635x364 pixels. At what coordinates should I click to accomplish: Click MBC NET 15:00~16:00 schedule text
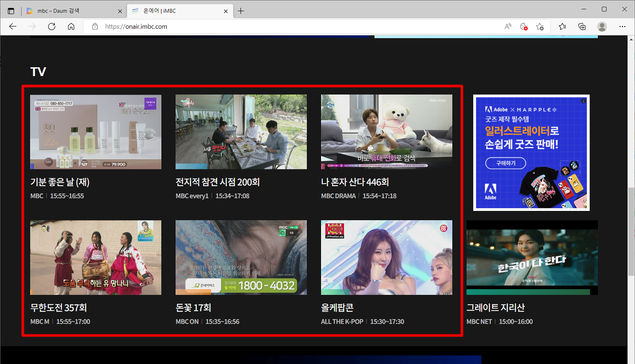[x=500, y=322]
